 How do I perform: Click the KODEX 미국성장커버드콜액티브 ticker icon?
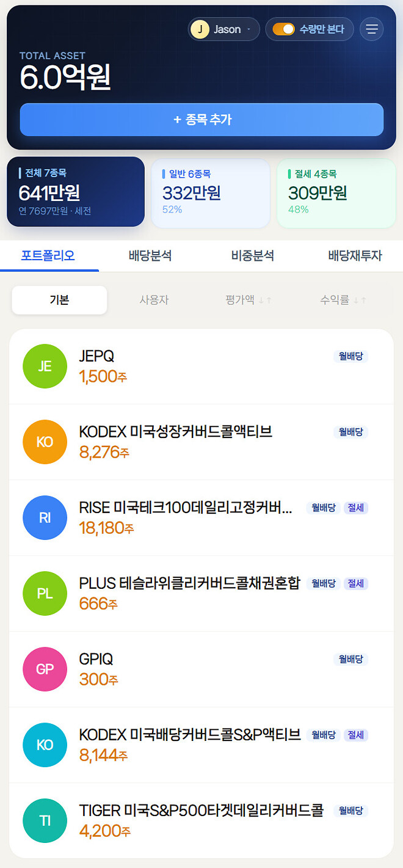(x=44, y=442)
